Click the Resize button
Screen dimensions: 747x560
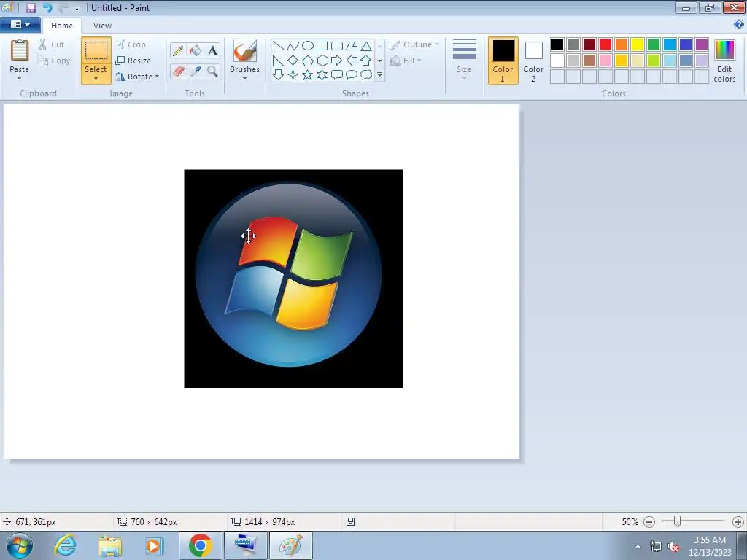click(133, 61)
